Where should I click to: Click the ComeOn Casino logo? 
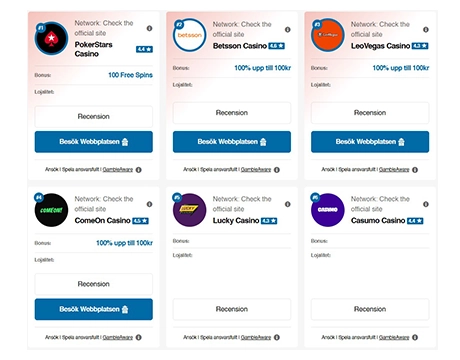pos(51,210)
